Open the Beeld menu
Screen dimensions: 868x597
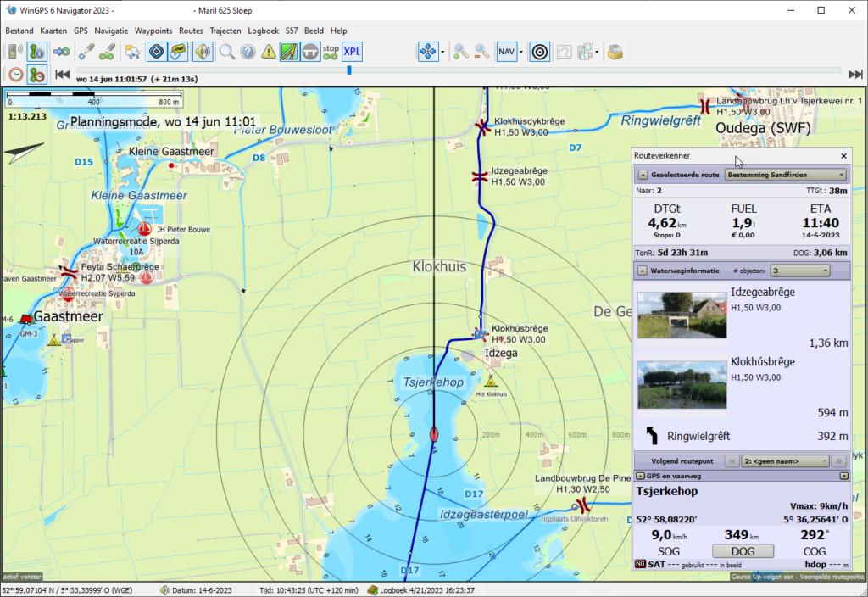(314, 31)
